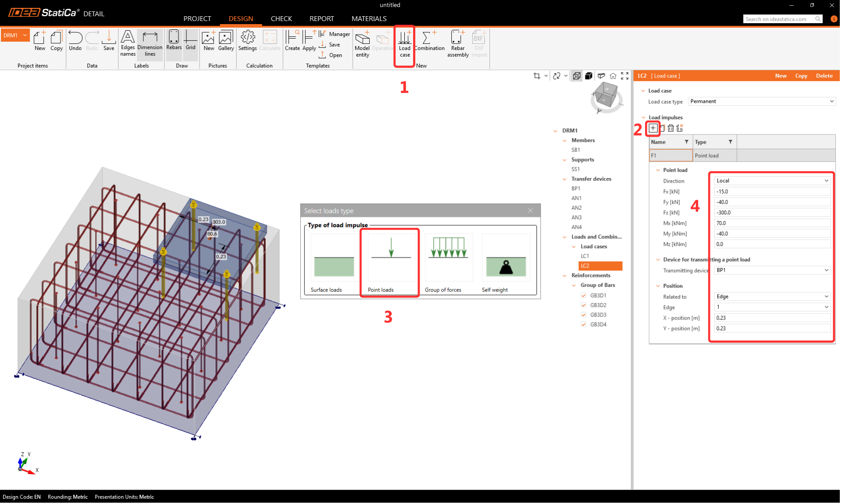Viewport: 842px width, 504px height.
Task: Switch to the CHECK tab
Action: pyautogui.click(x=281, y=18)
